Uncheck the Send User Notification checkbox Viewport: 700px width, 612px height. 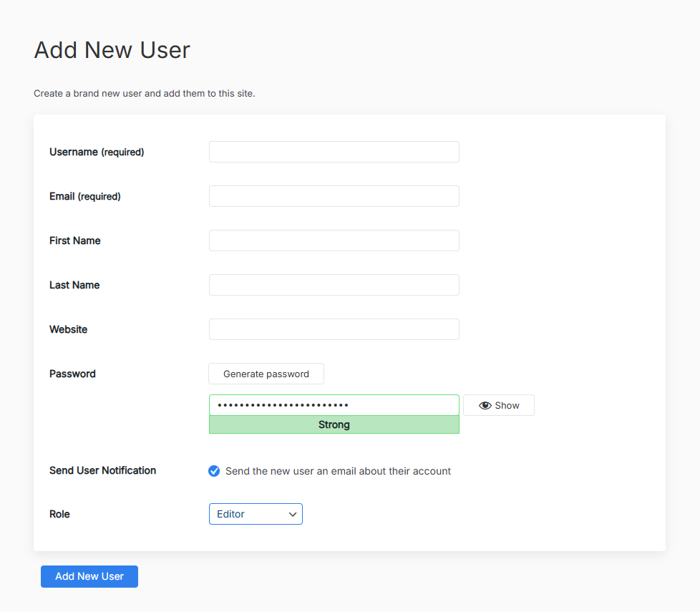pyautogui.click(x=214, y=471)
